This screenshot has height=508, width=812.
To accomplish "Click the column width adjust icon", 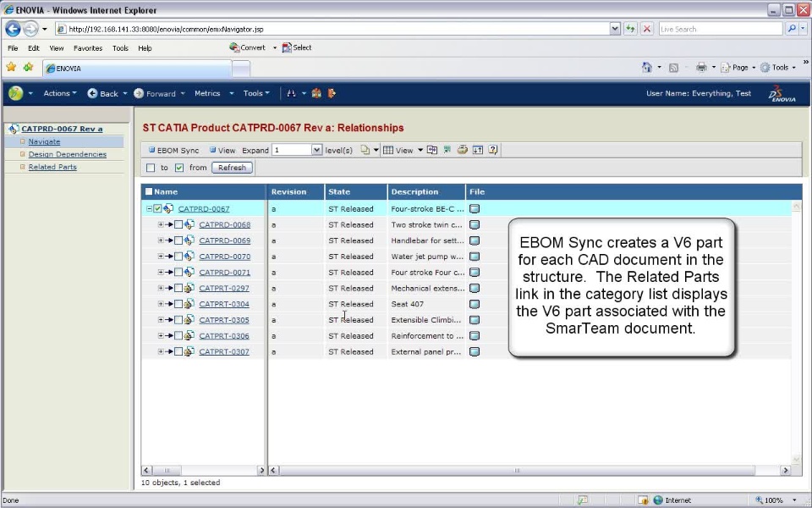I will click(x=432, y=150).
